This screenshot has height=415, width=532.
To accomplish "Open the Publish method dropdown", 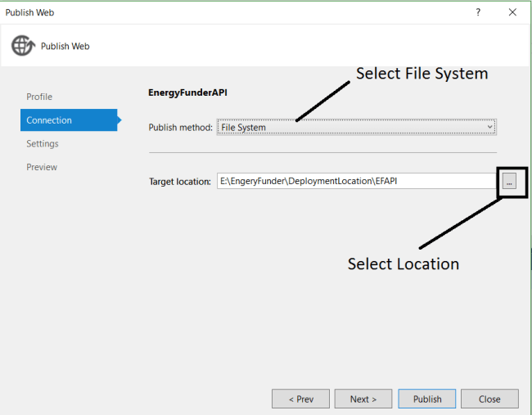I will (357, 127).
